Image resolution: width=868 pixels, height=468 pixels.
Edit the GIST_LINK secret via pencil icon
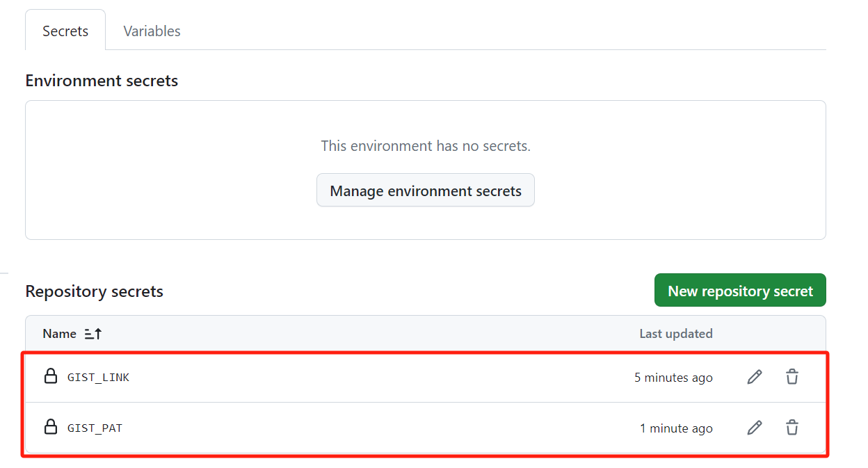(755, 377)
